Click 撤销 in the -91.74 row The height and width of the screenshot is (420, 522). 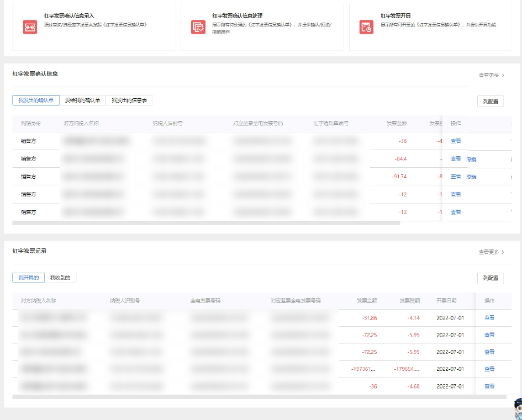[x=471, y=177]
